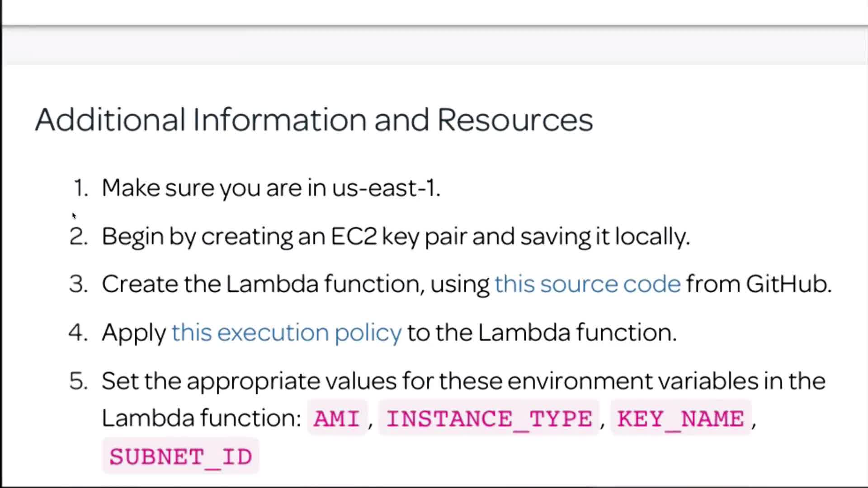Click the gray header bar above the heading
The image size is (868, 488).
pyautogui.click(x=434, y=46)
